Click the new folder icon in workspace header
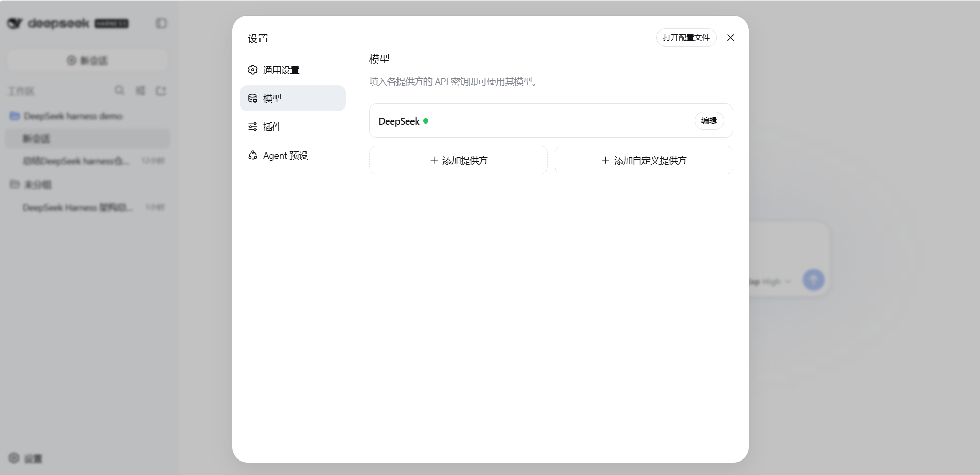The height and width of the screenshot is (475, 980). pos(161,90)
